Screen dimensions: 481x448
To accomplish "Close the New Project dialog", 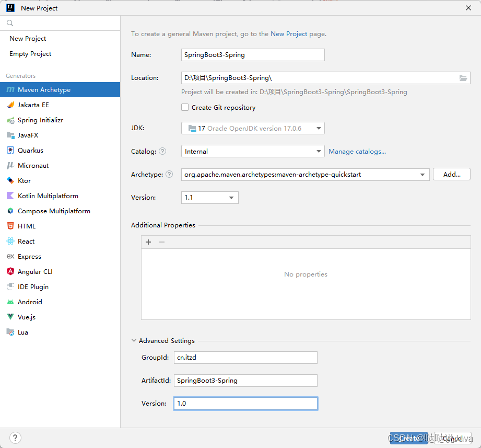I will point(468,8).
